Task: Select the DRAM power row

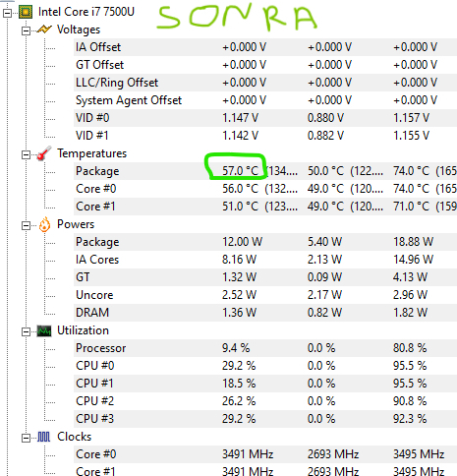Action: tap(265, 313)
